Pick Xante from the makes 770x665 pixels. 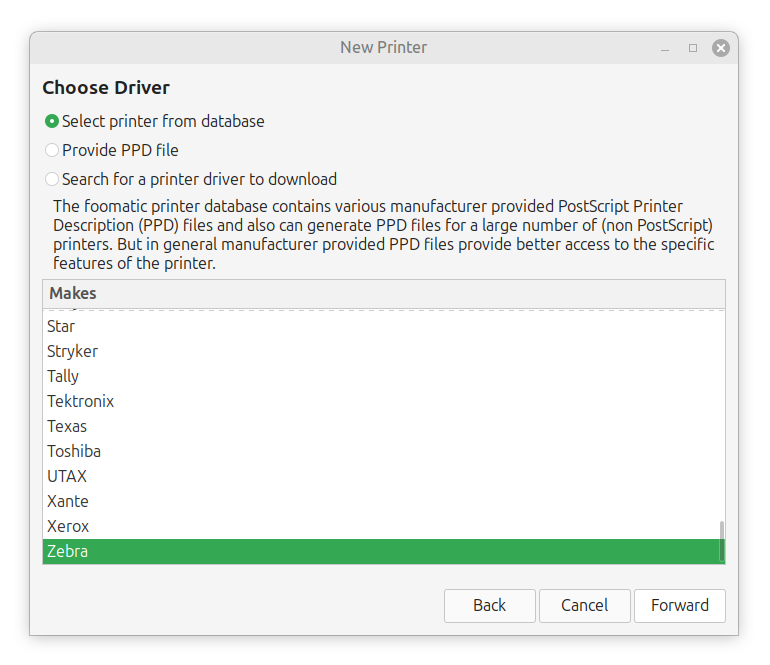coord(68,501)
